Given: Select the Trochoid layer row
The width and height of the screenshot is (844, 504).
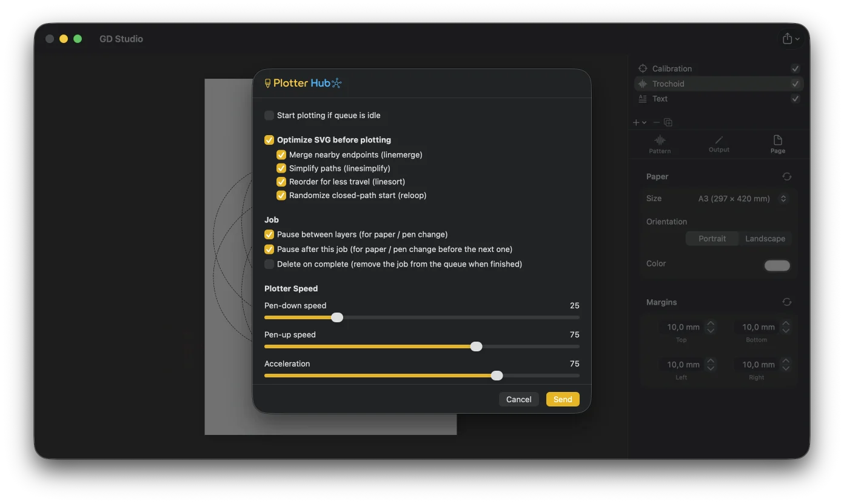Looking at the screenshot, I should point(718,84).
